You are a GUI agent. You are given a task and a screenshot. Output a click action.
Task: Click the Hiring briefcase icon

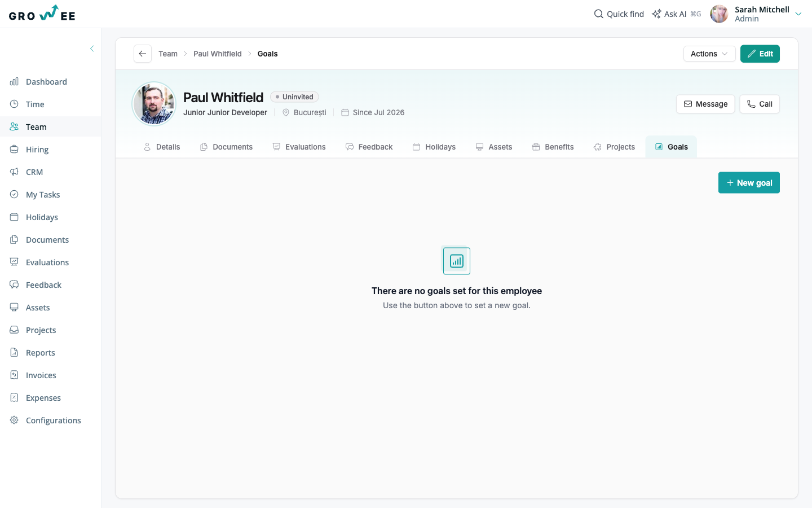pos(14,149)
